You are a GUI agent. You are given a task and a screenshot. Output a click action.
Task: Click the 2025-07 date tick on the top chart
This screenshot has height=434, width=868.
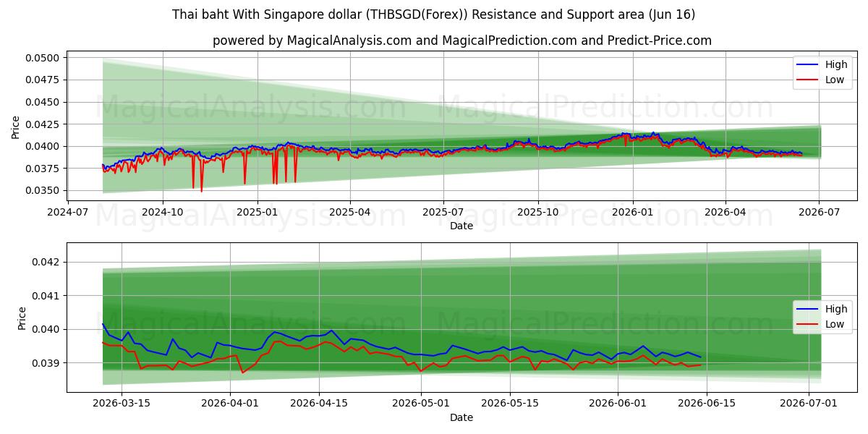[x=443, y=212]
